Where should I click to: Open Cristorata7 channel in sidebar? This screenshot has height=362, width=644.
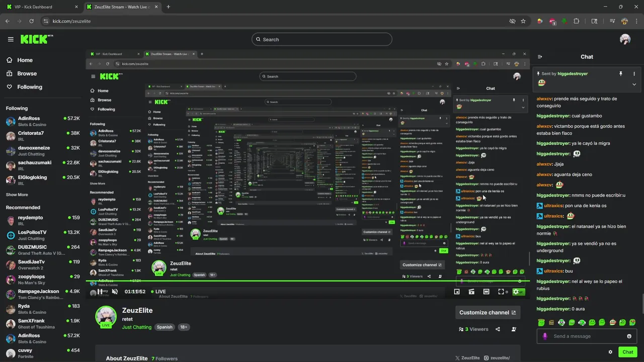pos(43,136)
